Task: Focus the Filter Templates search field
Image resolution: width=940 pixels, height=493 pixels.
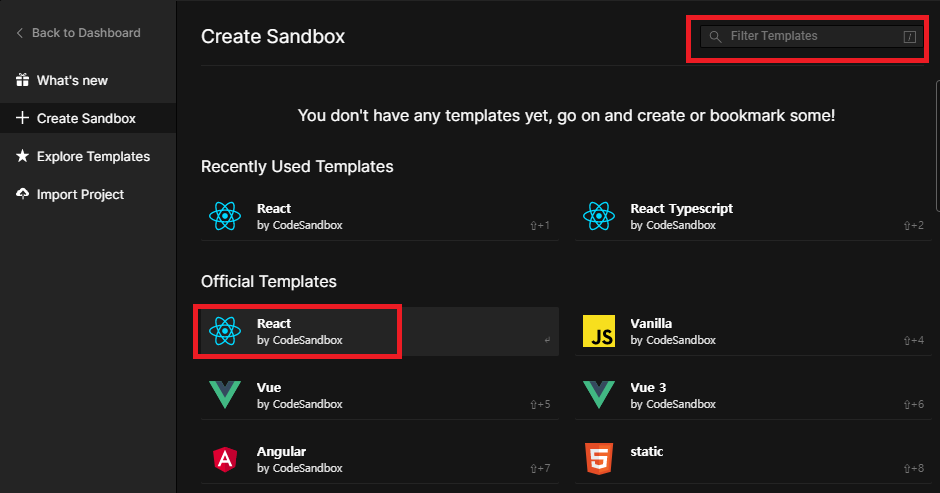Action: (x=811, y=37)
